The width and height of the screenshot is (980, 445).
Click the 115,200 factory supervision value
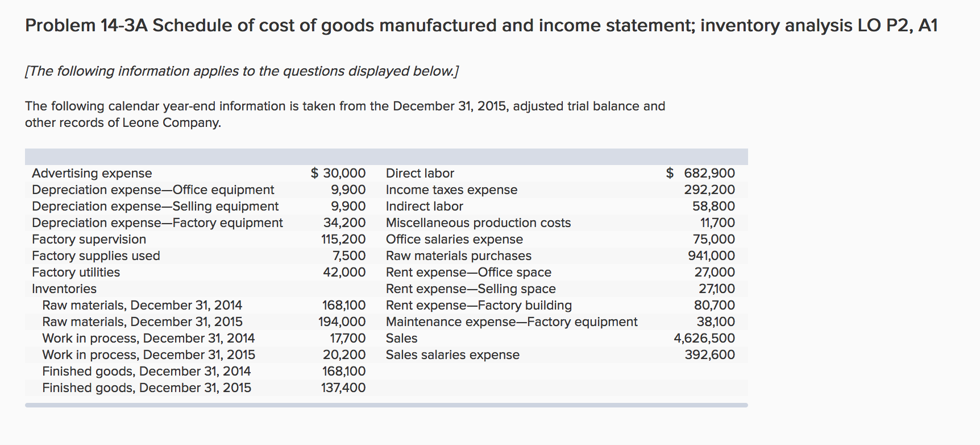click(343, 239)
